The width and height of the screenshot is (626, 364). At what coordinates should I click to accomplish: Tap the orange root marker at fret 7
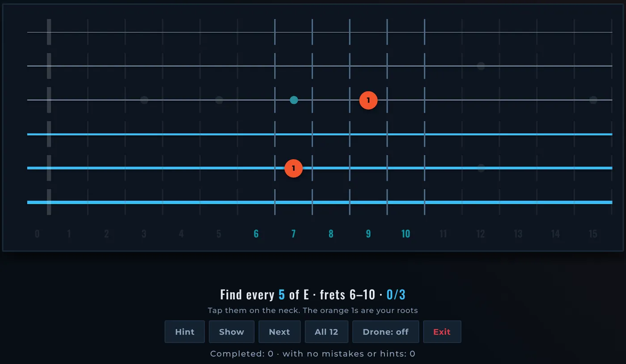click(293, 169)
